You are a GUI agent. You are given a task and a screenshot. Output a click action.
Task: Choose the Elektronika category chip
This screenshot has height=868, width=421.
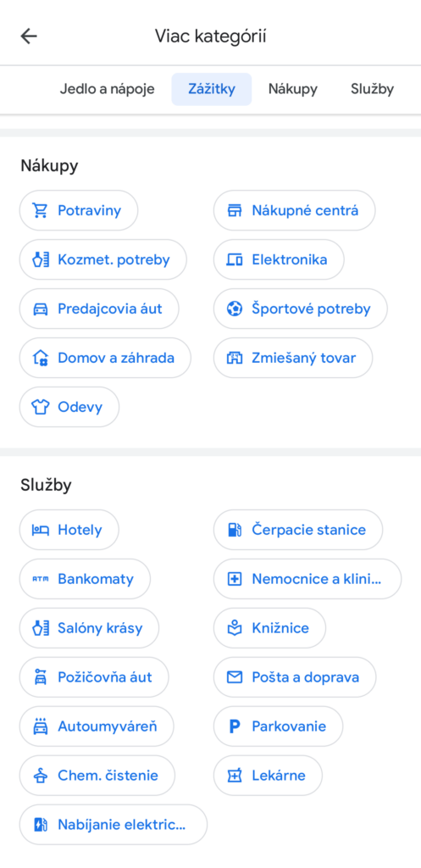(279, 259)
